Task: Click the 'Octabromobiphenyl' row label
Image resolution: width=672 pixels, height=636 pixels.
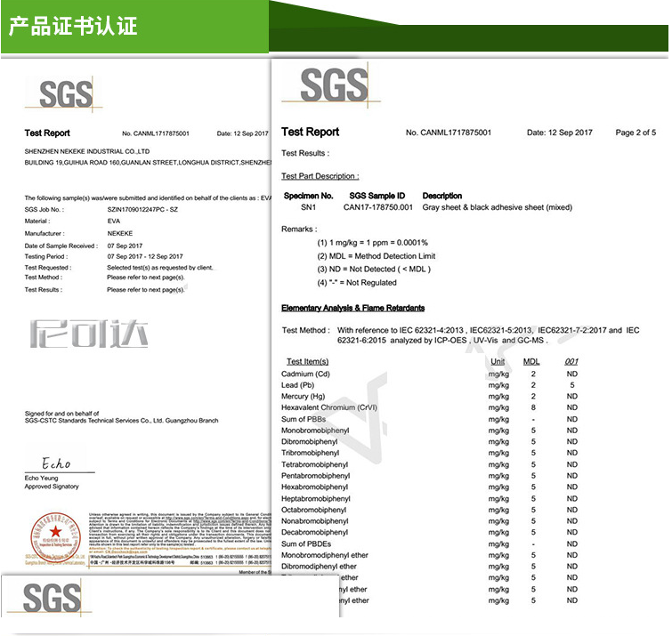Action: tap(313, 510)
